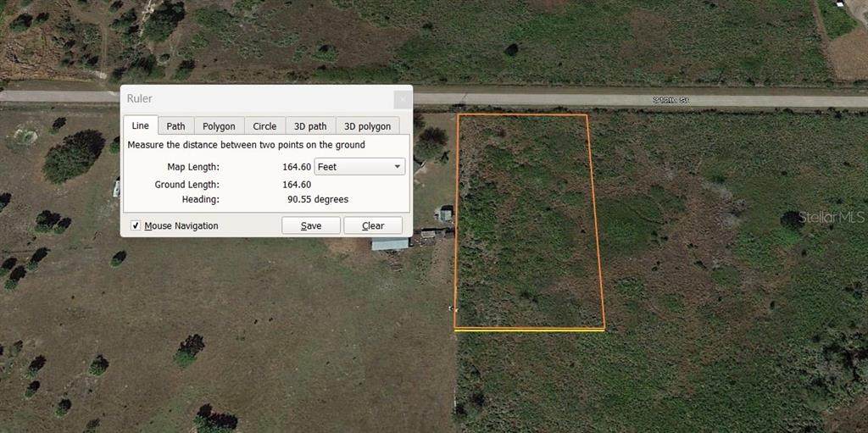The height and width of the screenshot is (433, 868).
Task: Click inside the orange-outlined parcel
Action: 529,221
